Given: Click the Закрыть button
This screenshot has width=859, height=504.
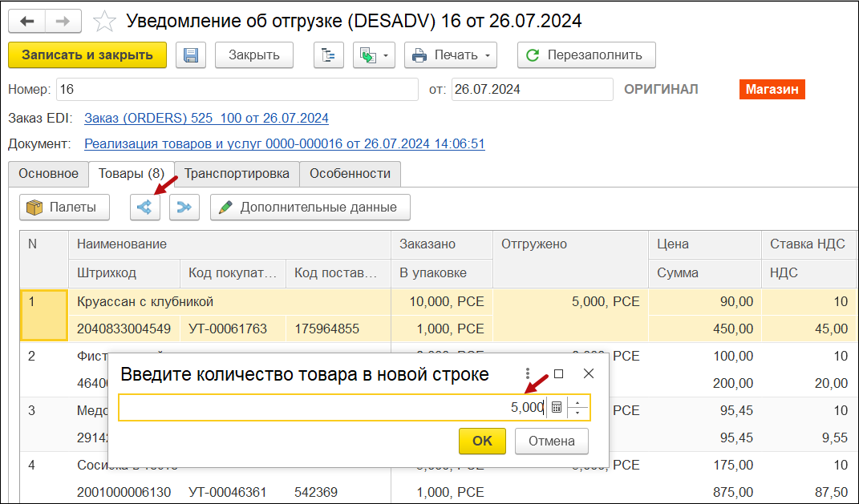Looking at the screenshot, I should point(254,54).
